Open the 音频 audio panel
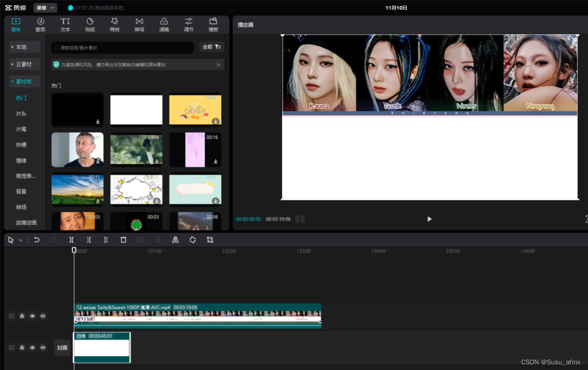The width and height of the screenshot is (588, 370). (x=40, y=25)
